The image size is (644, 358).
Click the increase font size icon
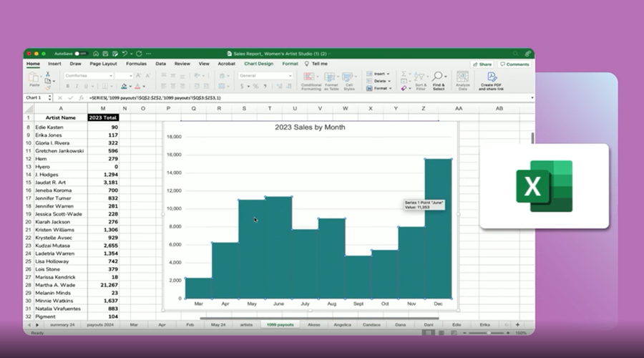click(x=138, y=76)
